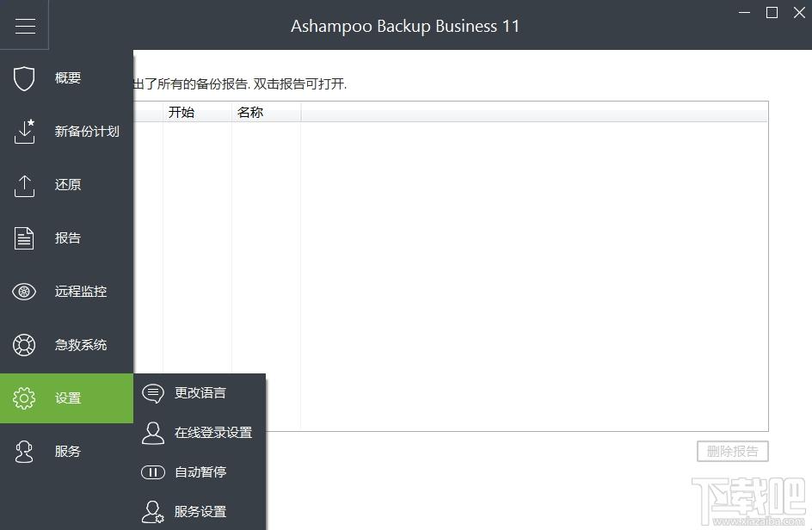Close the Ashampoo Backup Business window
This screenshot has width=812, height=530.
[x=799, y=12]
